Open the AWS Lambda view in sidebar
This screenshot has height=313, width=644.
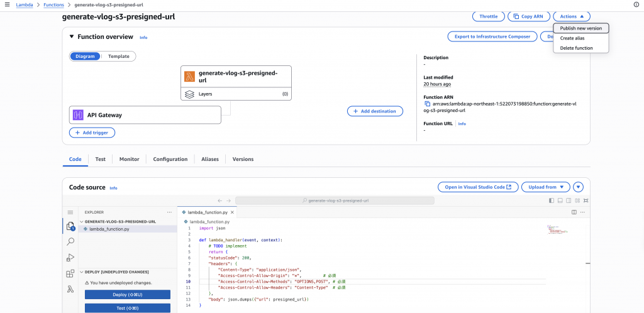click(70, 289)
